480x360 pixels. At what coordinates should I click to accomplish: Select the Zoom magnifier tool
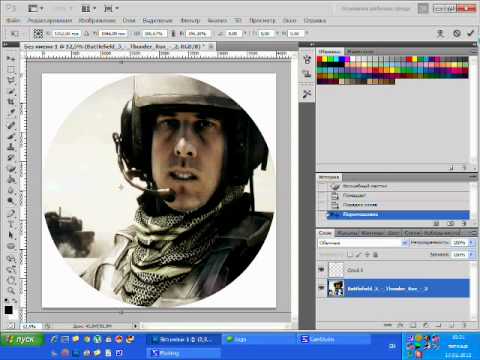click(x=11, y=291)
